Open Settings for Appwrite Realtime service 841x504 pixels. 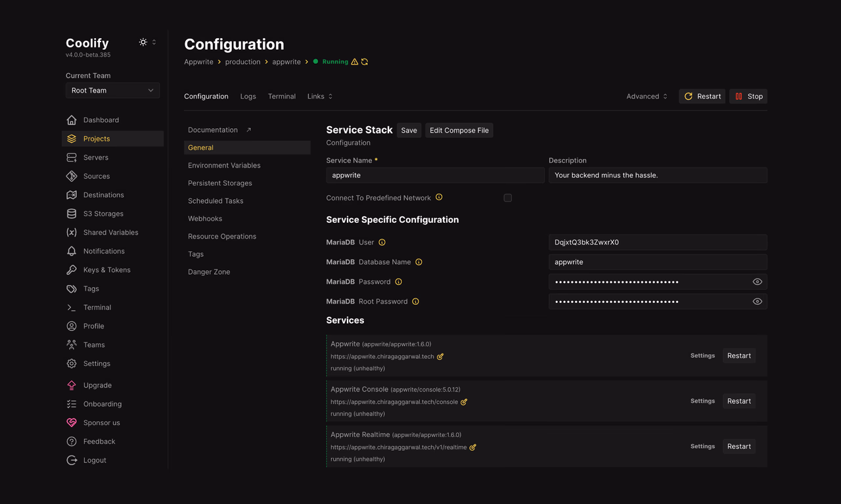coord(702,446)
